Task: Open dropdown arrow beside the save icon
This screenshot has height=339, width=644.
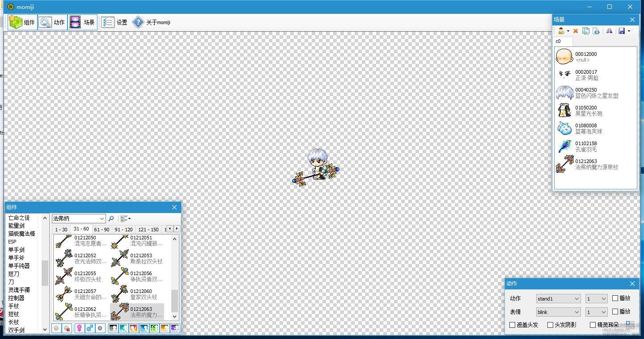Action: coord(629,31)
